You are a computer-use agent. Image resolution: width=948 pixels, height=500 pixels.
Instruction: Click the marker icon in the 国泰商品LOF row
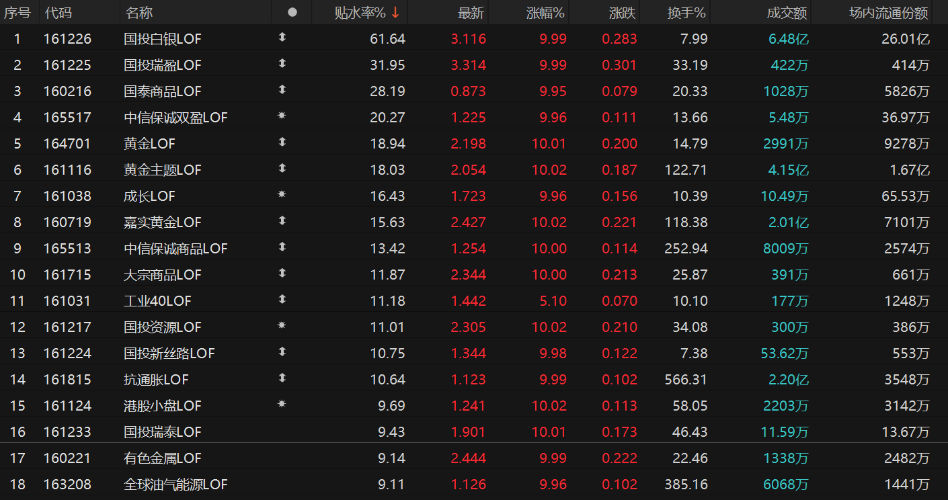tap(282, 89)
